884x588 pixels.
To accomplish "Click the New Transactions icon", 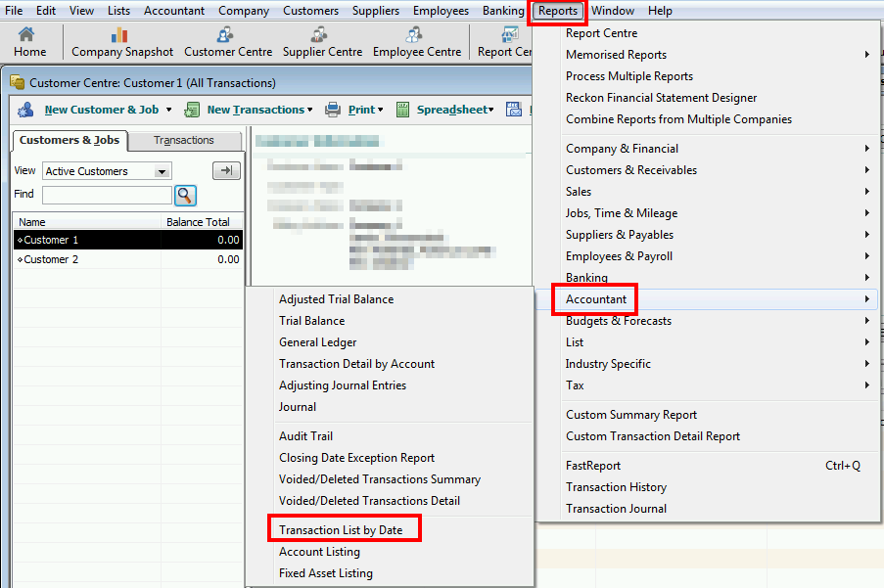I will 192,110.
